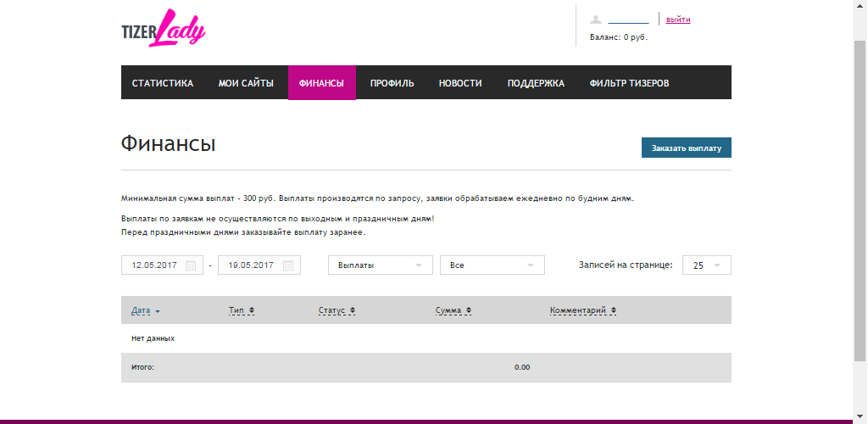Click the Баланс: 0 руб. text

619,37
